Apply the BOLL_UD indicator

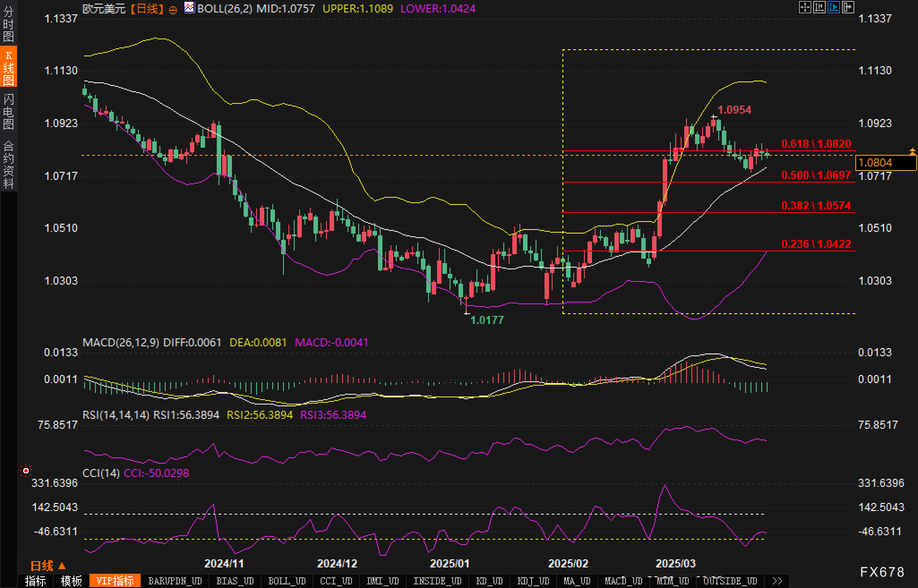click(x=287, y=581)
